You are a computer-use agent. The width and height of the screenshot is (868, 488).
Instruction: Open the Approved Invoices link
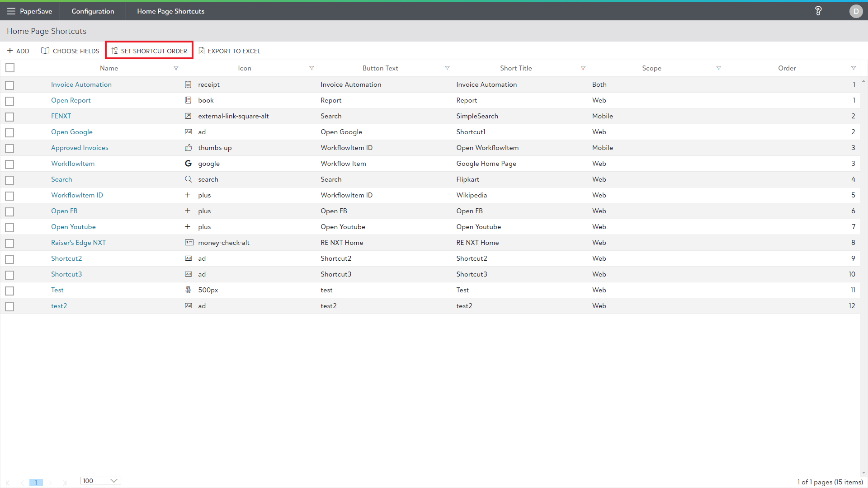tap(80, 148)
